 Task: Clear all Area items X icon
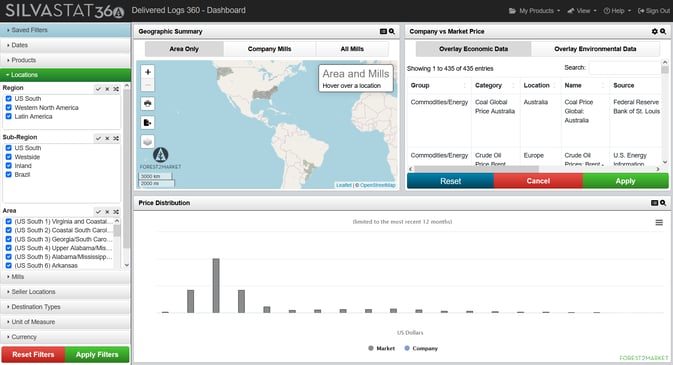click(x=107, y=212)
